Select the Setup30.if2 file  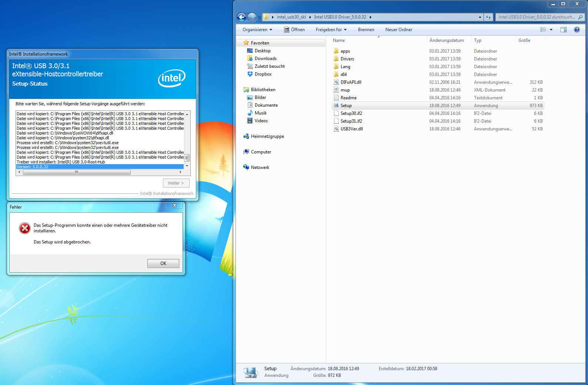(x=438, y=113)
